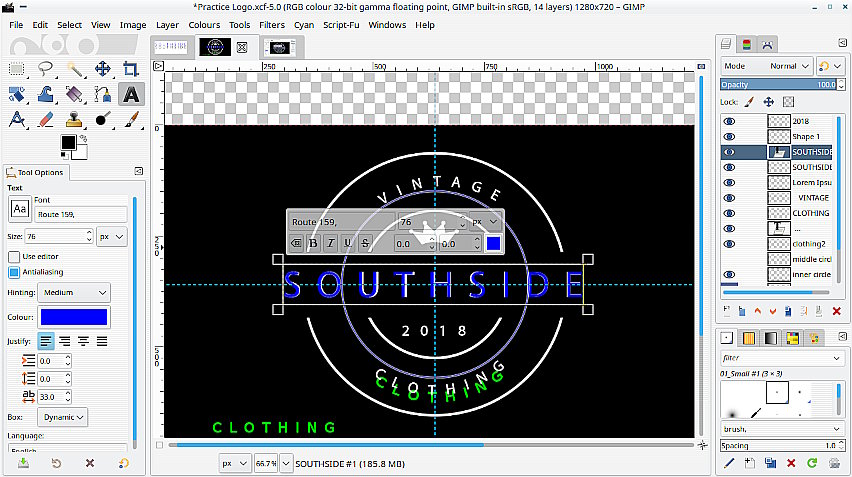Select the Crop tool
This screenshot has height=477, width=852.
131,69
